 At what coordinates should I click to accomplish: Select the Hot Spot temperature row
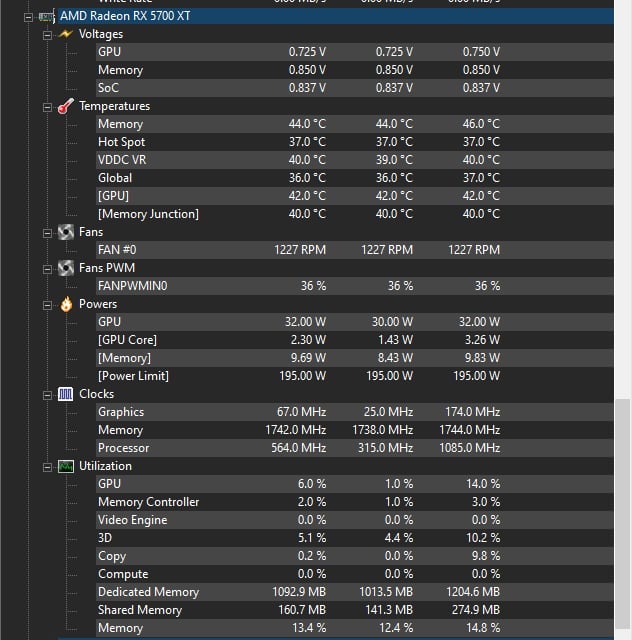coord(354,142)
